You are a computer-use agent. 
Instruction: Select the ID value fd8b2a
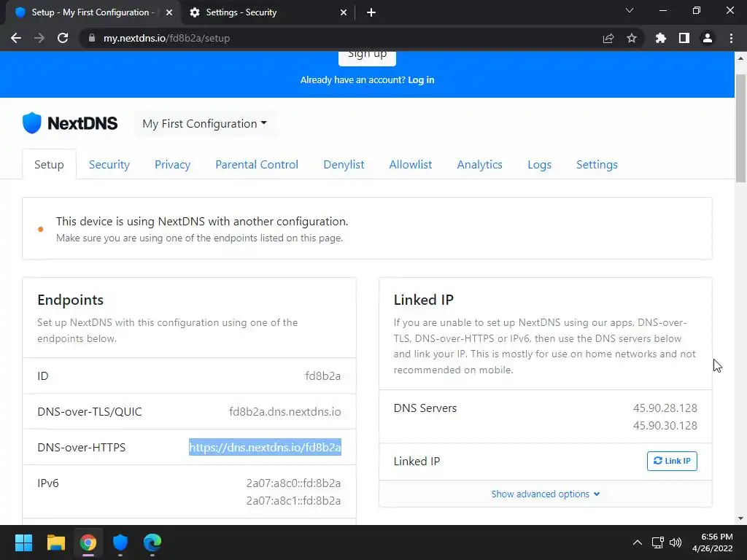click(322, 376)
